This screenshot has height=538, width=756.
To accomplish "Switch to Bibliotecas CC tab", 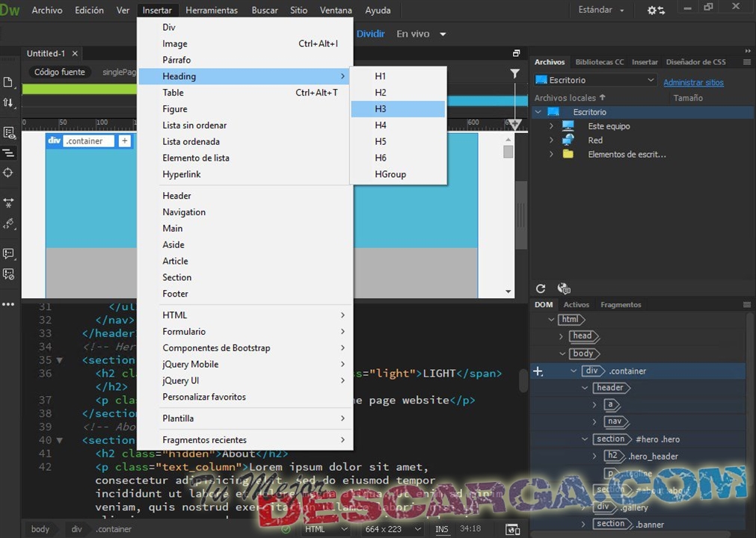I will click(x=599, y=62).
